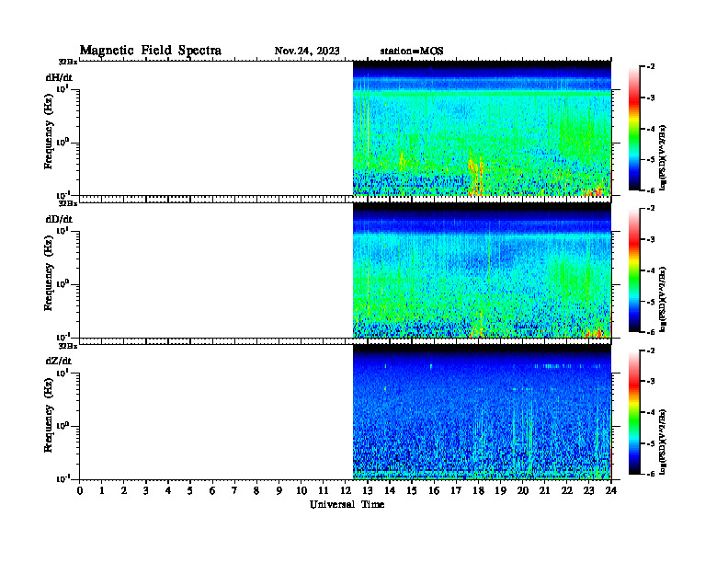Screen dimensions: 728x563
Task: Pick the color bar beside dD/dt panel
Action: click(x=634, y=270)
